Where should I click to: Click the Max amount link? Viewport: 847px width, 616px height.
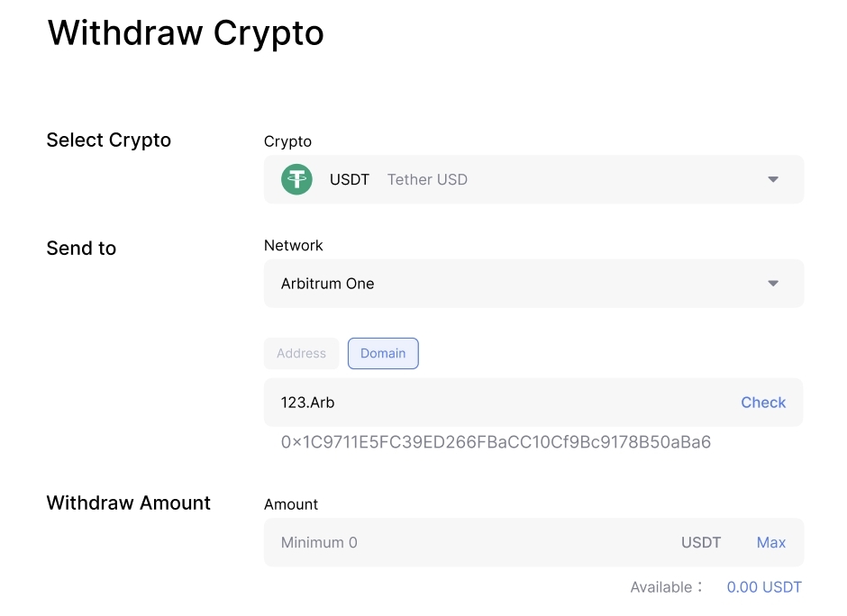(x=771, y=542)
